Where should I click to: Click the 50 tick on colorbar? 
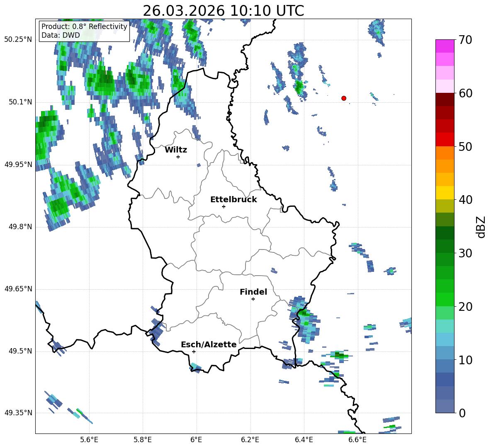(x=465, y=146)
